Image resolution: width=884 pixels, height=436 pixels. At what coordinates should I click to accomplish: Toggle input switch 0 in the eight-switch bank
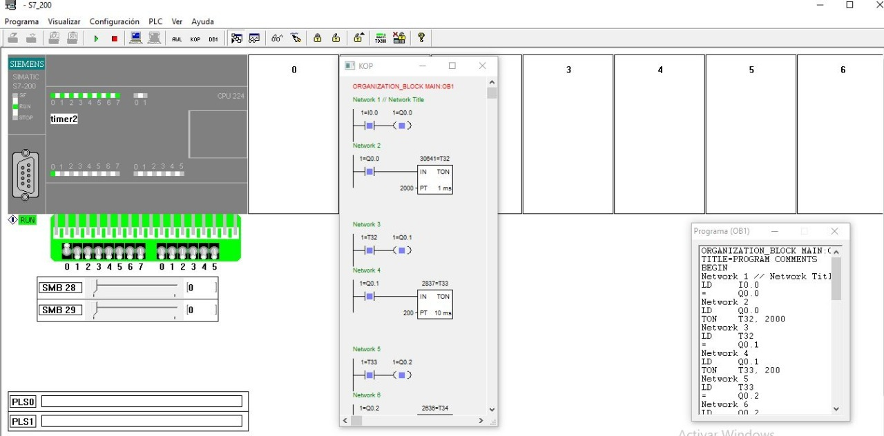[x=67, y=250]
